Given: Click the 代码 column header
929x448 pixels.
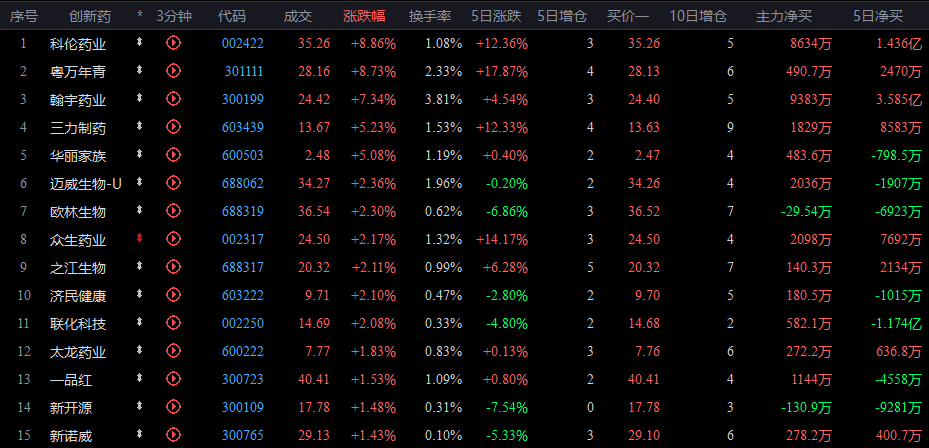Looking at the screenshot, I should [x=232, y=16].
